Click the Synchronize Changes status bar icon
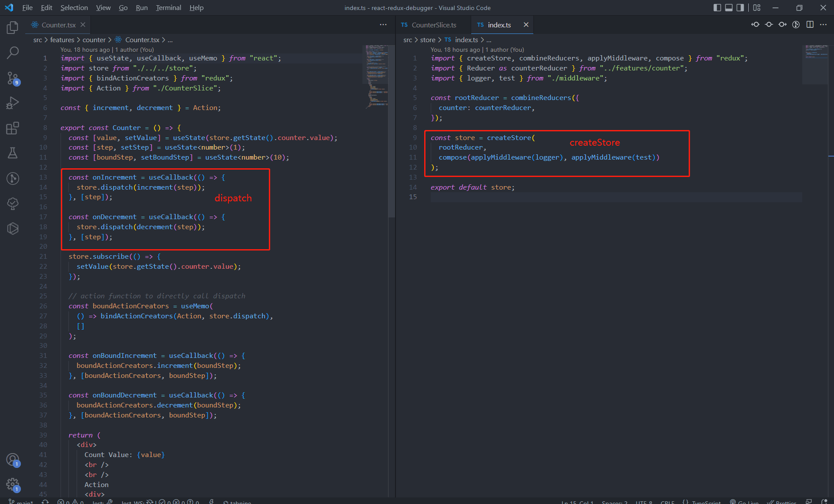 coord(45,501)
